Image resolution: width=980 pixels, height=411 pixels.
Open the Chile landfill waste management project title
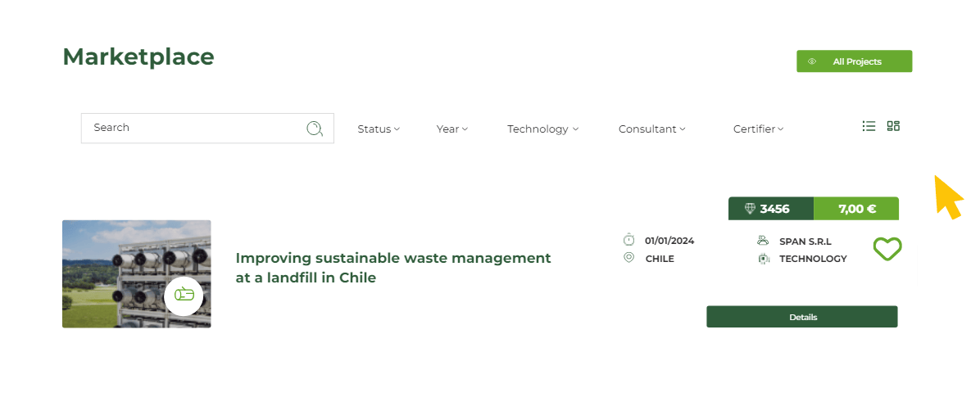coord(392,268)
